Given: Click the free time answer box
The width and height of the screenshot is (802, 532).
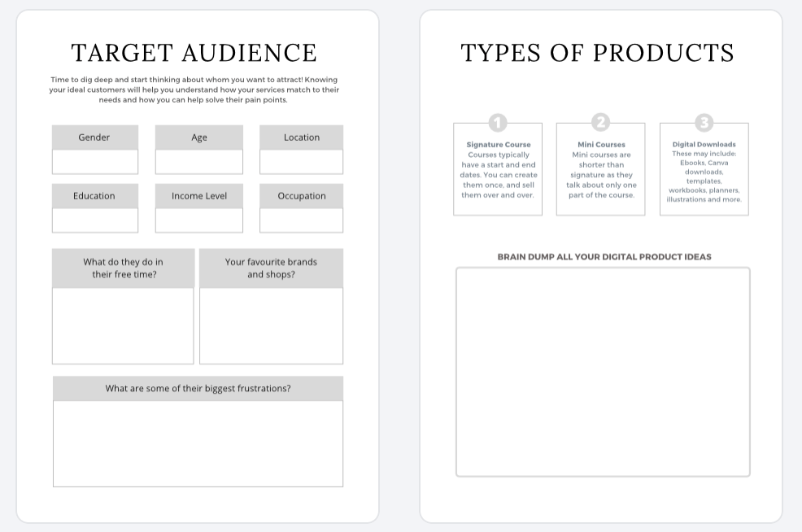Looking at the screenshot, I should click(123, 326).
